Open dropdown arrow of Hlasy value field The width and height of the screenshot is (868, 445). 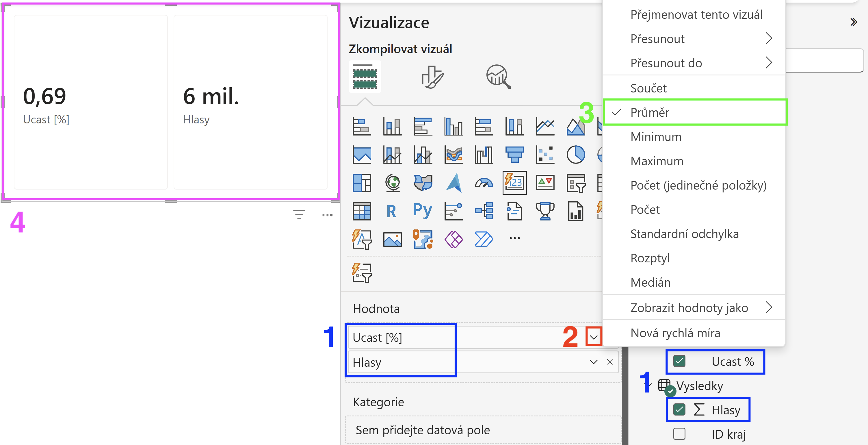coord(593,362)
